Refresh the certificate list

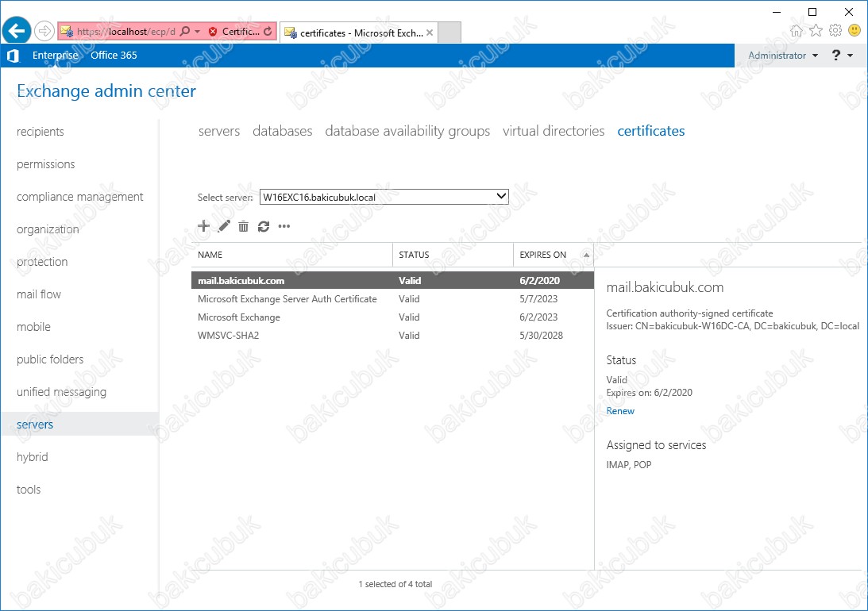264,226
